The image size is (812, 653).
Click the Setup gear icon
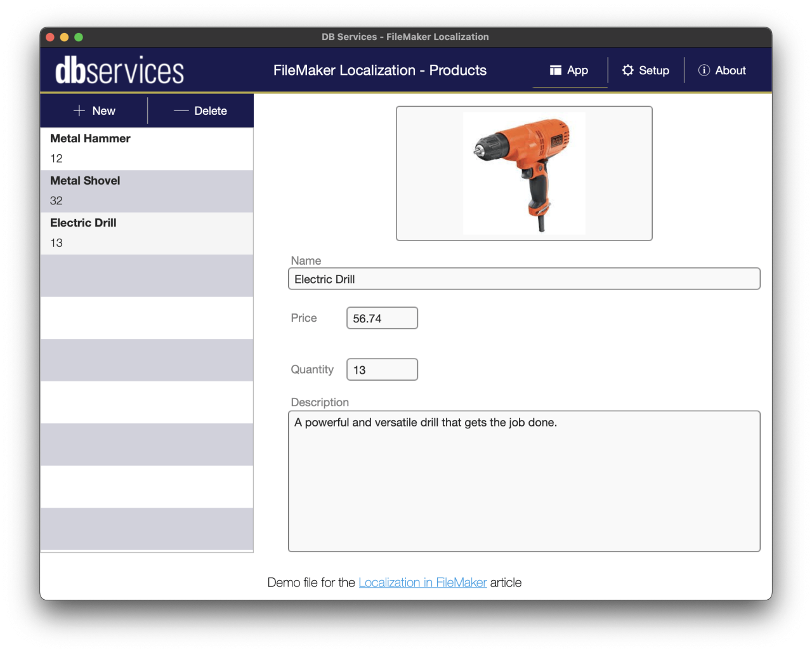click(x=627, y=70)
